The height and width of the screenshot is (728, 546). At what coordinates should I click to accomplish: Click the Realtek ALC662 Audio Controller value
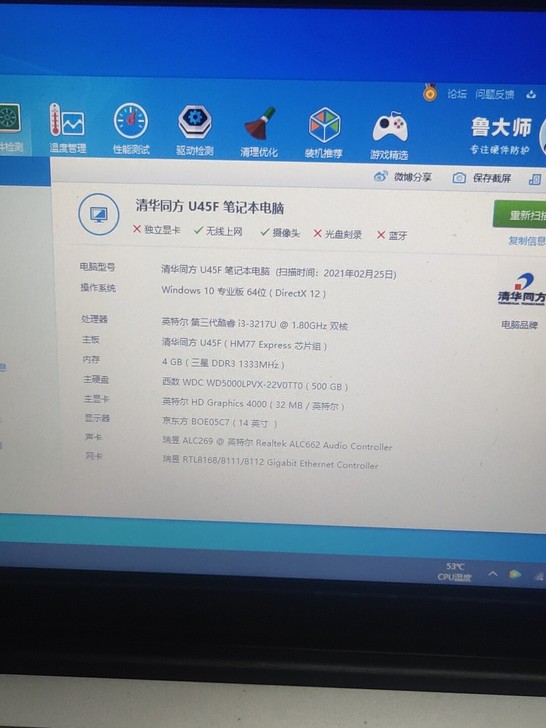click(x=277, y=443)
